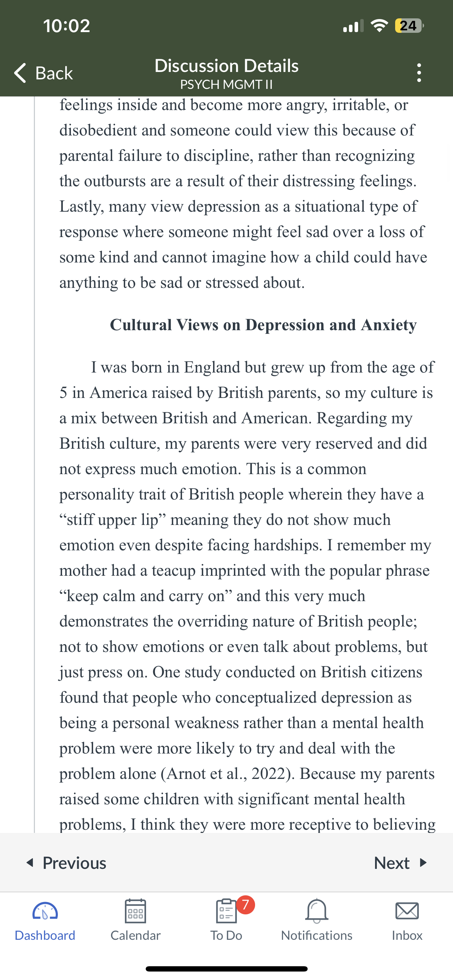
Task: Go to the Previous discussion reply
Action: point(66,863)
